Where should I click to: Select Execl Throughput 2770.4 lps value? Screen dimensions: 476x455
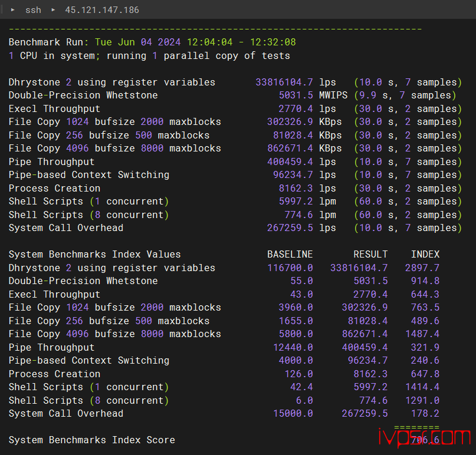coord(307,108)
